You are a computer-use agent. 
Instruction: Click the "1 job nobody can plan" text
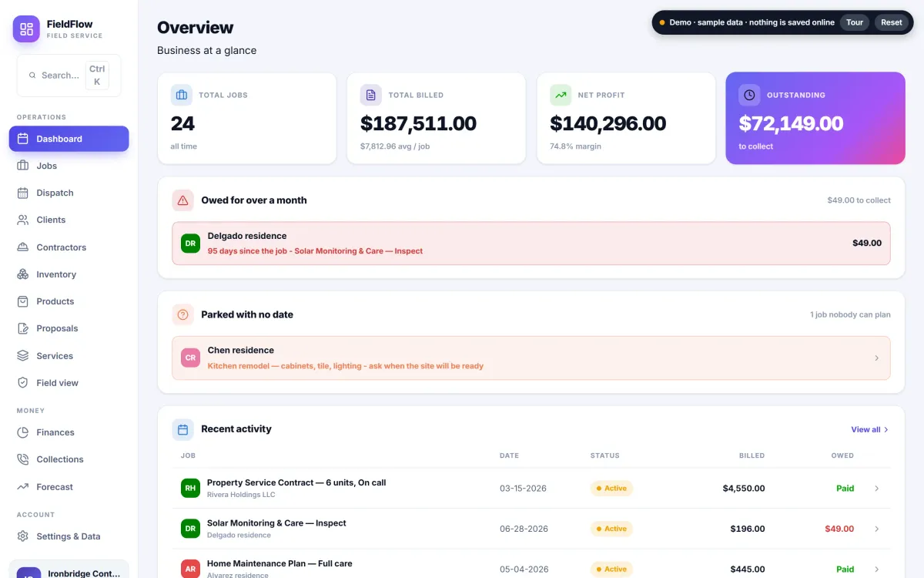click(850, 314)
